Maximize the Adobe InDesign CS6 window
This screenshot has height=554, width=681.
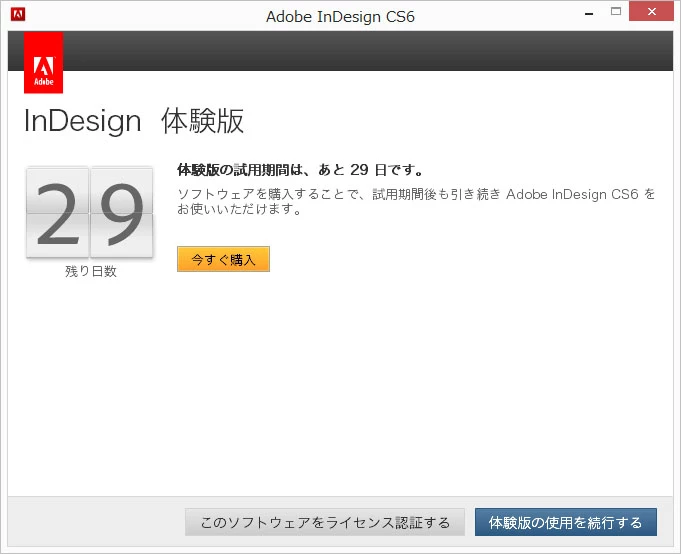pyautogui.click(x=616, y=12)
